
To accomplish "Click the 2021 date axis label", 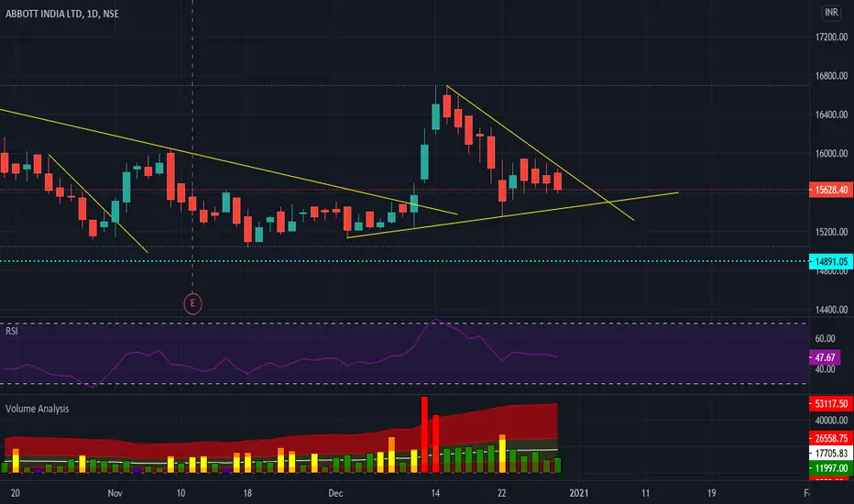I will [578, 493].
